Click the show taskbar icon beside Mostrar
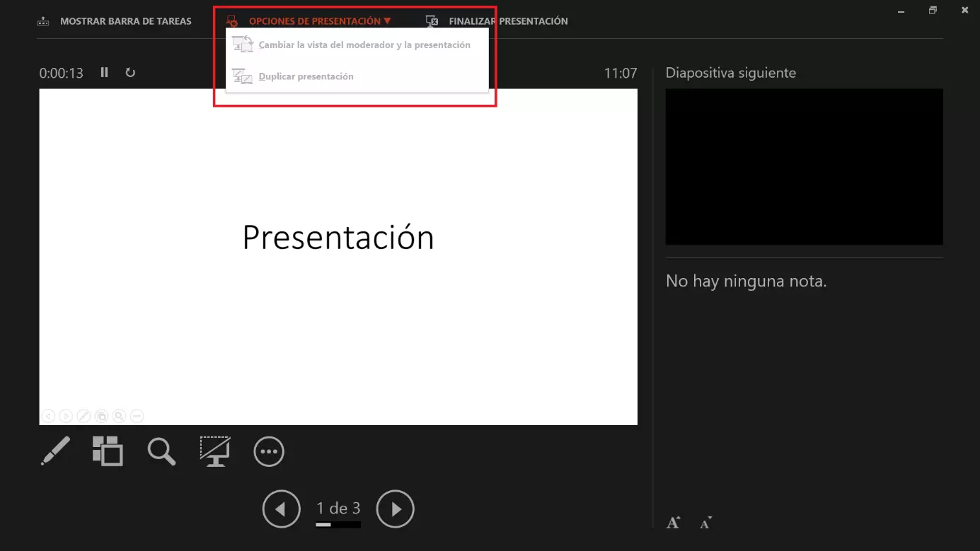 (43, 21)
